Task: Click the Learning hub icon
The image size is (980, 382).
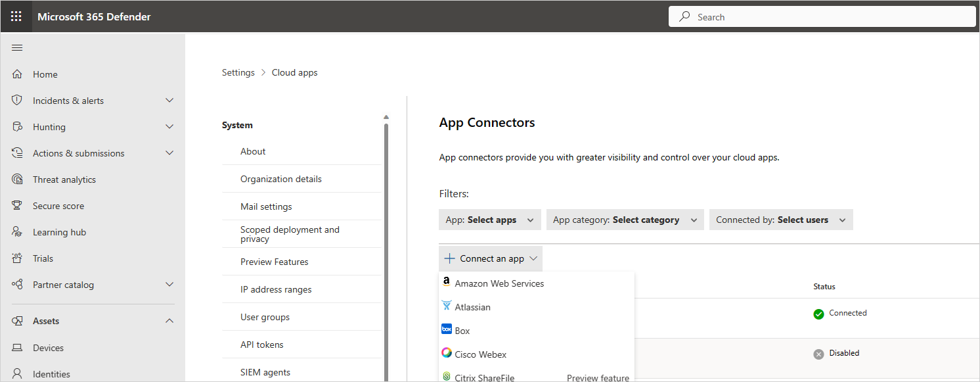Action: point(18,232)
